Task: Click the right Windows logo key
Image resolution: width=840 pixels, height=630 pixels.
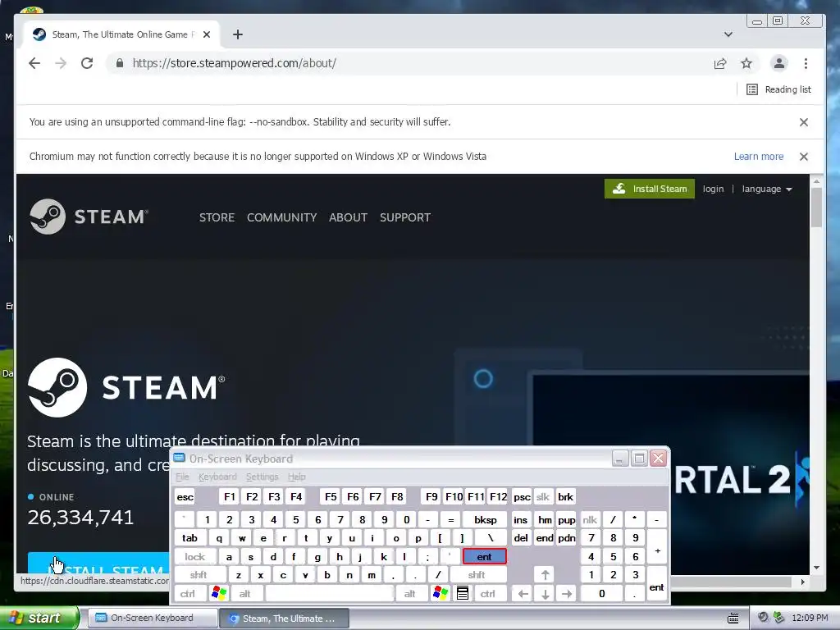Action: pyautogui.click(x=441, y=594)
